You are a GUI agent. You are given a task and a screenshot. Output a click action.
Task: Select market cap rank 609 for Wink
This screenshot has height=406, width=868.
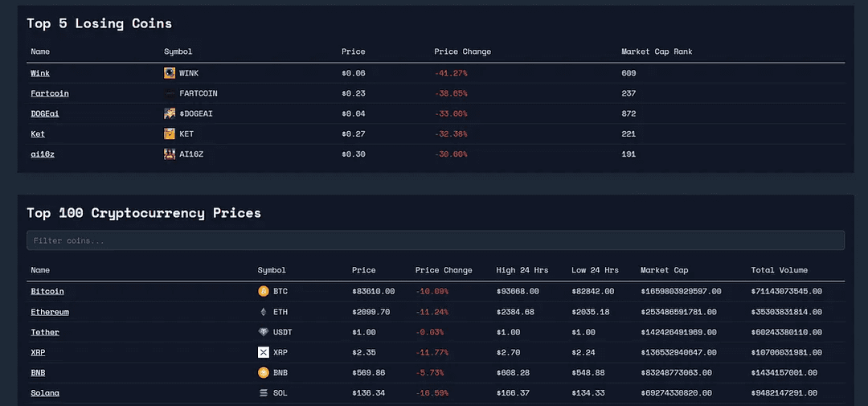[628, 73]
